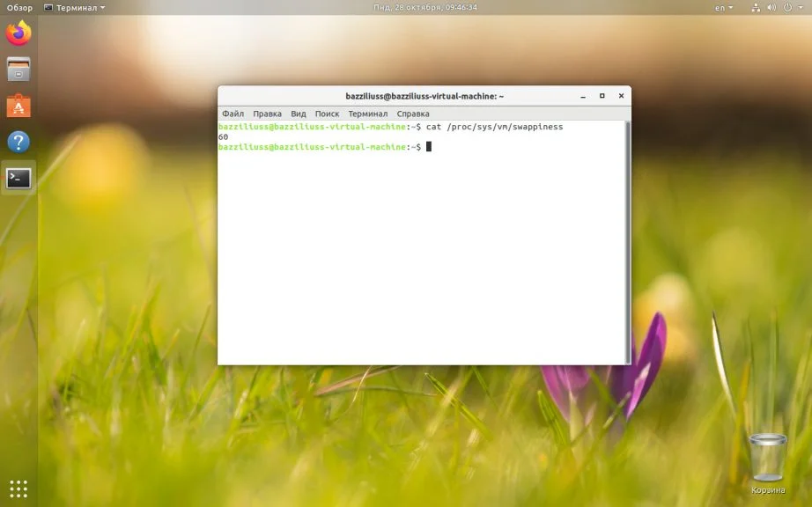Viewport: 812px width, 507px height.
Task: Click the terminal vertical scrollbar
Action: tap(628, 242)
